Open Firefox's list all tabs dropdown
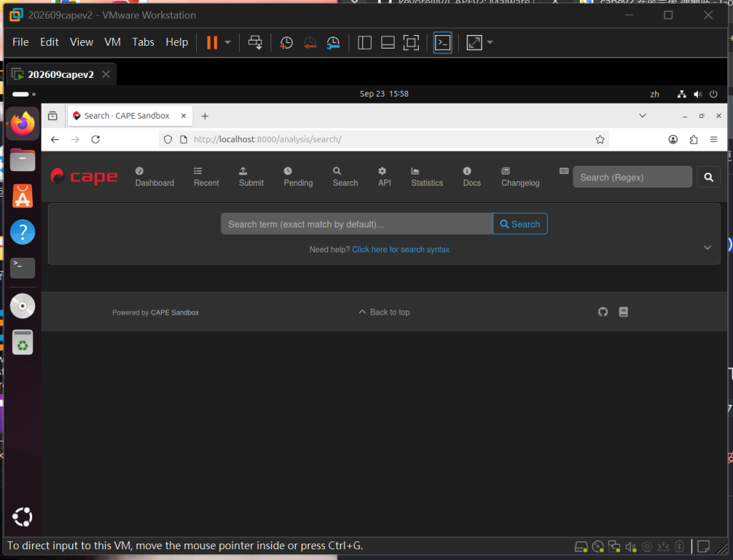The height and width of the screenshot is (560, 733). pos(642,116)
